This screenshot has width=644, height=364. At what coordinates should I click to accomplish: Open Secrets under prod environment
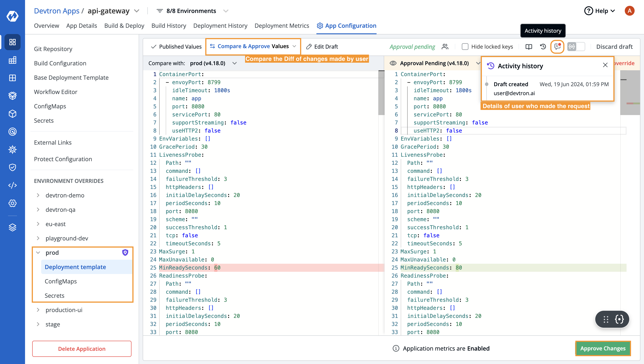coord(55,296)
